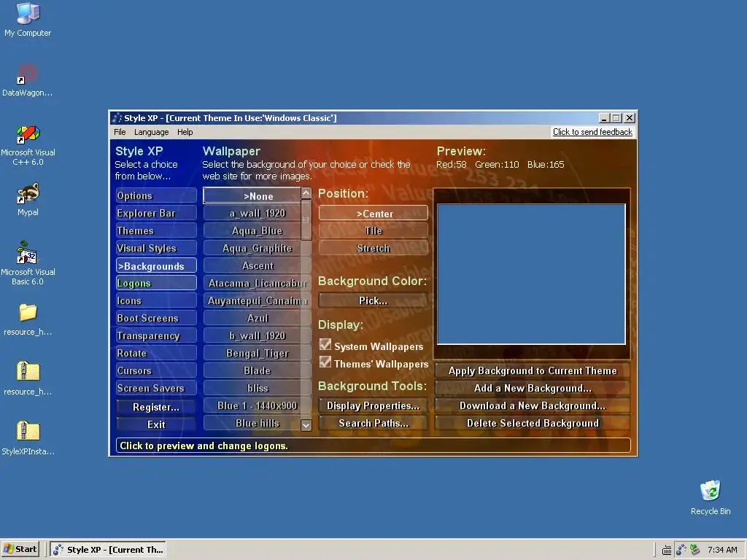Screen dimensions: 747x560
Task: Open the Rotate section
Action: click(156, 353)
